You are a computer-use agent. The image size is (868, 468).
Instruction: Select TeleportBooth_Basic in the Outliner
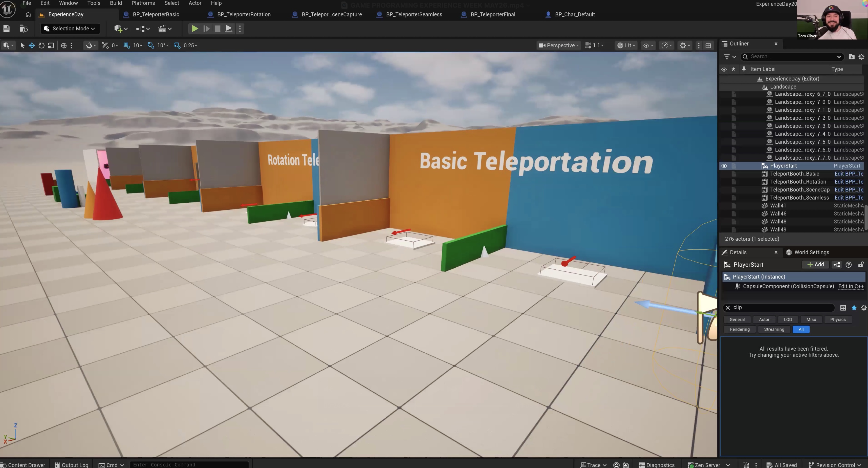pos(794,174)
